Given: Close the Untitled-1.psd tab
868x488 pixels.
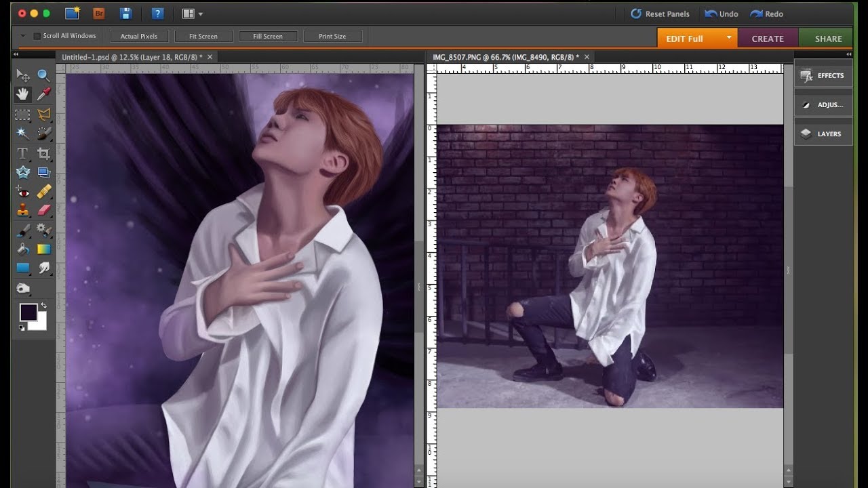Looking at the screenshot, I should [x=210, y=57].
